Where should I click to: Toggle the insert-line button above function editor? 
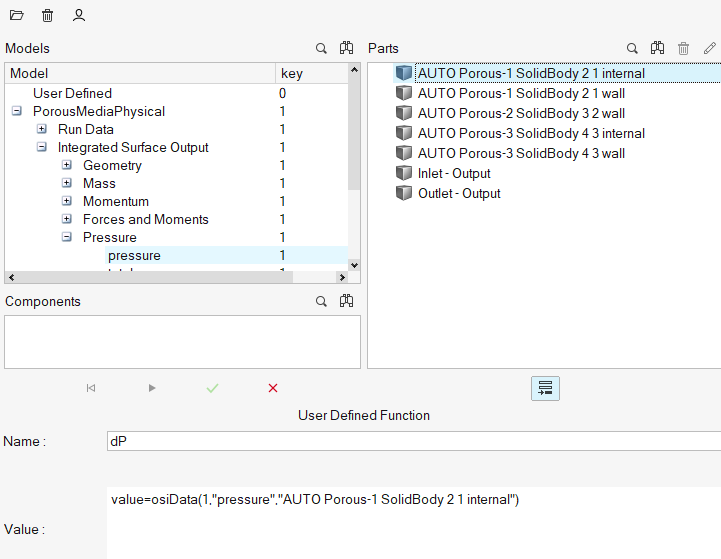pyautogui.click(x=545, y=388)
